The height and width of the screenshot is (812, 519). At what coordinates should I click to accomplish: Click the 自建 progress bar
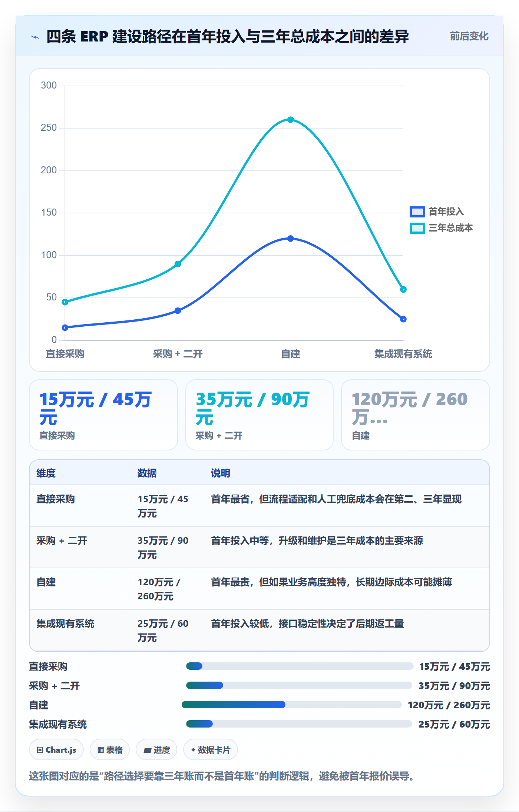pos(291,705)
